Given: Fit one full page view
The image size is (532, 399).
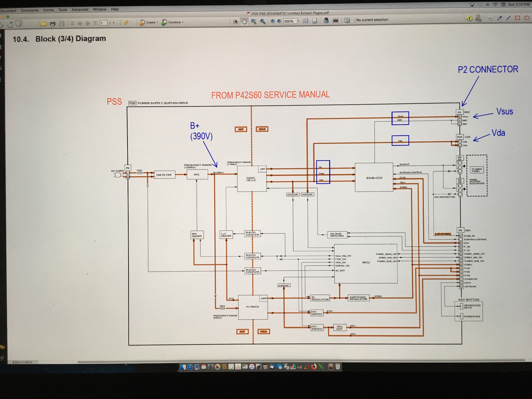Looking at the screenshot, I should pyautogui.click(x=315, y=21).
